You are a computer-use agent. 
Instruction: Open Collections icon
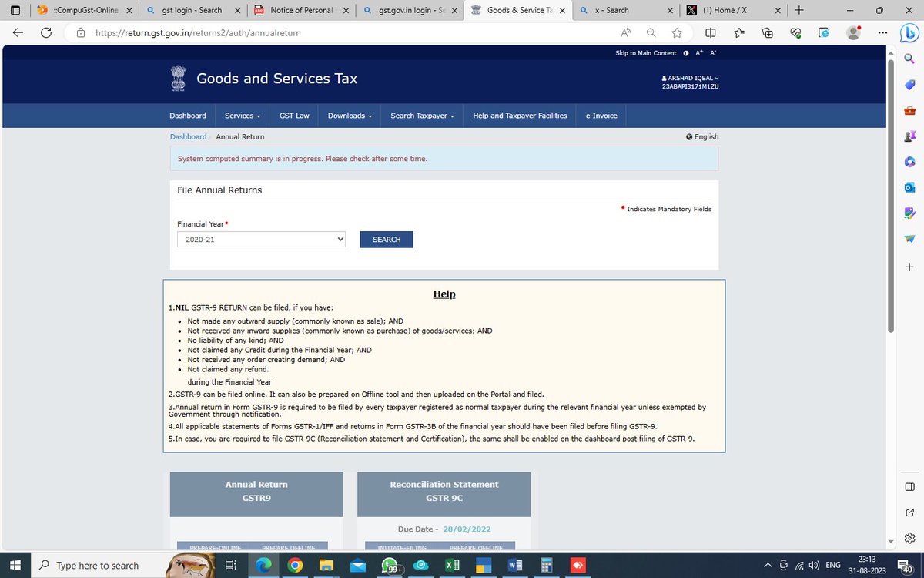coord(768,33)
